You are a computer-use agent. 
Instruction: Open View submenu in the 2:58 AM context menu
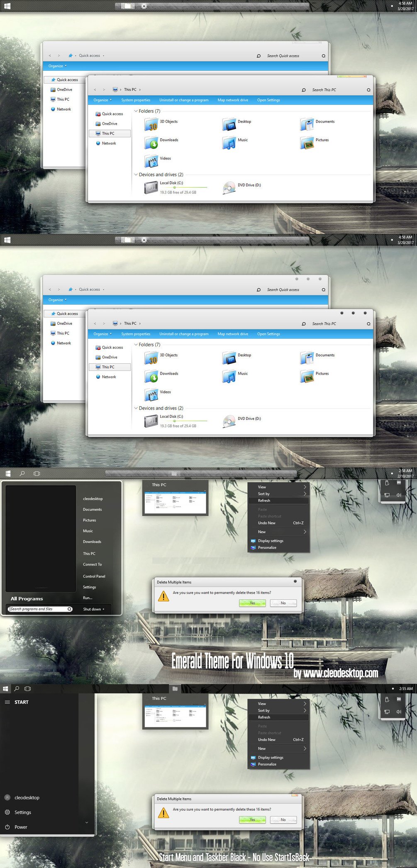point(279,487)
